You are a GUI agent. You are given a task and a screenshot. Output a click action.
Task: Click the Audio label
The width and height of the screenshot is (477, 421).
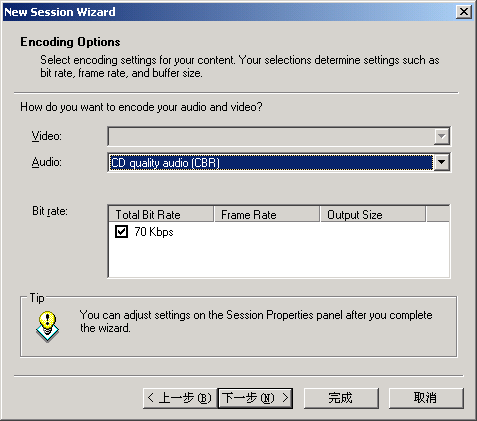[47, 162]
